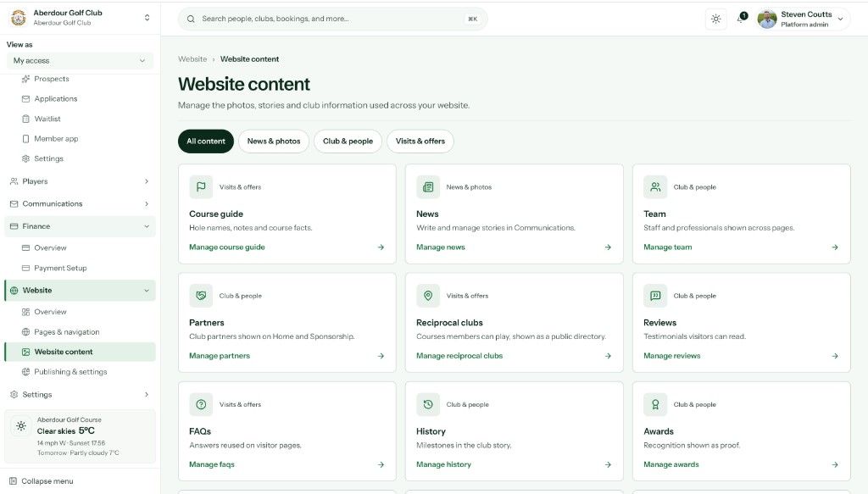Click arrow on the Reviews card

[x=835, y=356]
